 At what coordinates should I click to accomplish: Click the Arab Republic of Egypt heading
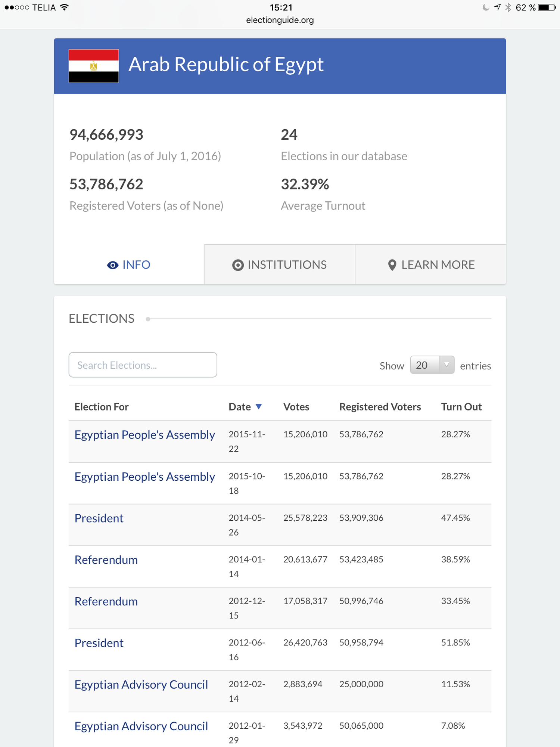[x=226, y=65]
